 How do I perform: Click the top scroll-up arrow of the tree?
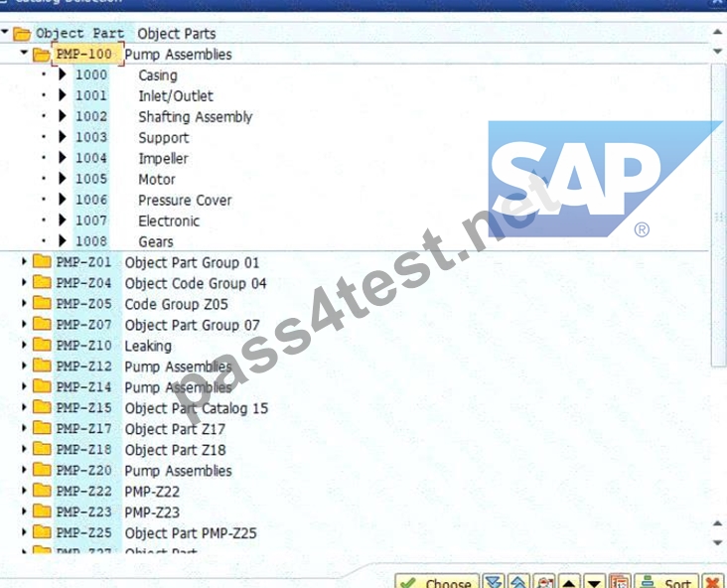tap(717, 32)
